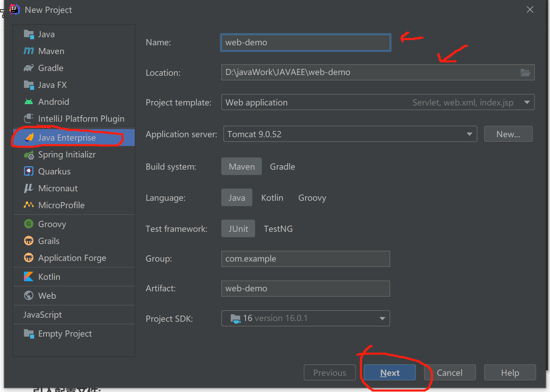This screenshot has height=392, width=550.
Task: Open the Project template dropdown arrow
Action: point(527,102)
